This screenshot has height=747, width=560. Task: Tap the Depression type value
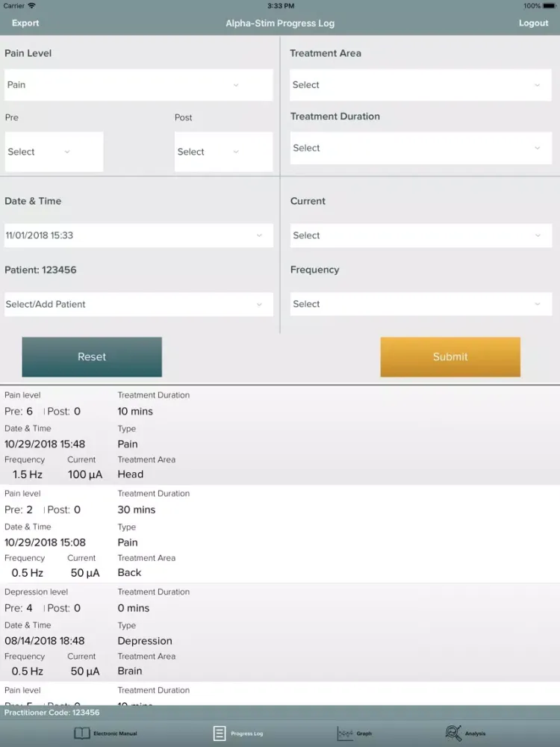(145, 641)
